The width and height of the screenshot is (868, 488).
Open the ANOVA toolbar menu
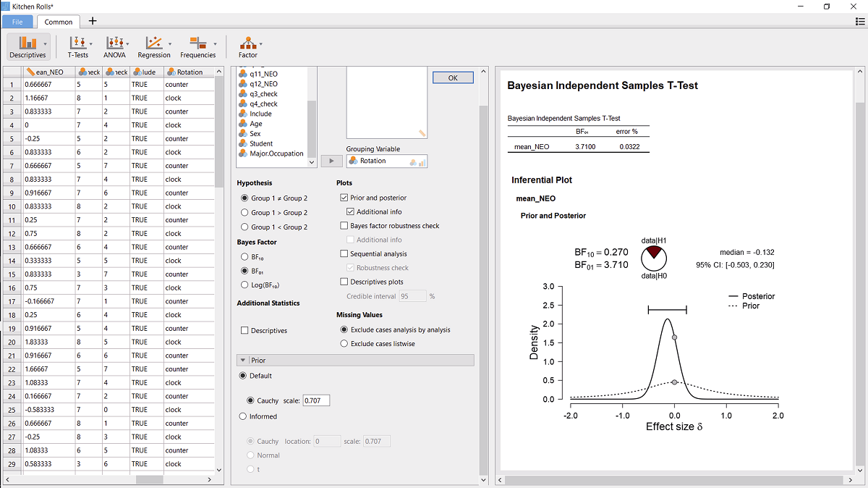[x=115, y=46]
